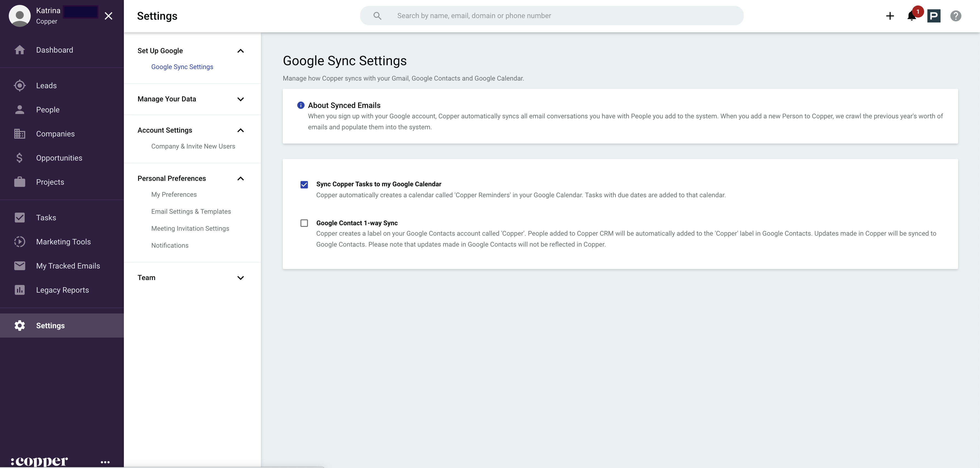Click the Settings gear icon
Viewport: 980px width, 468px height.
click(19, 325)
